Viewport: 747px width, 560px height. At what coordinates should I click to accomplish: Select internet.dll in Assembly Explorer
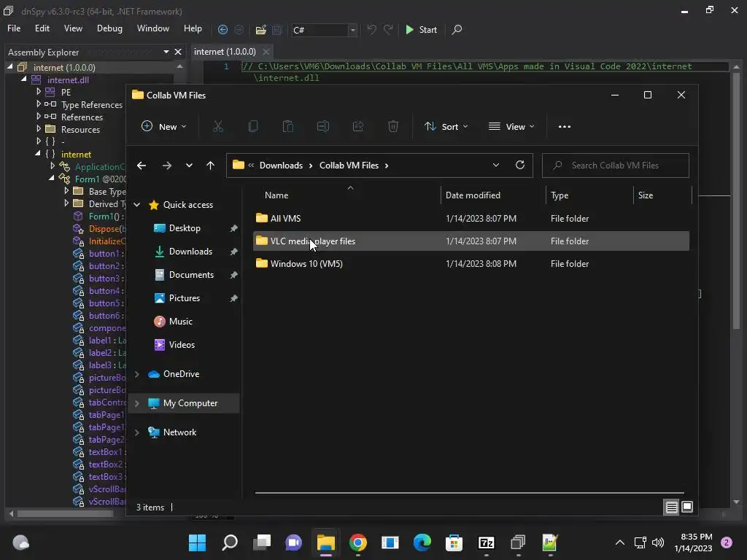pyautogui.click(x=68, y=80)
